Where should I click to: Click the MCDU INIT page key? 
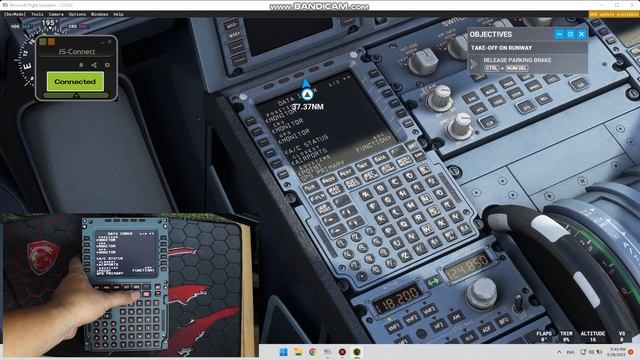(x=363, y=165)
